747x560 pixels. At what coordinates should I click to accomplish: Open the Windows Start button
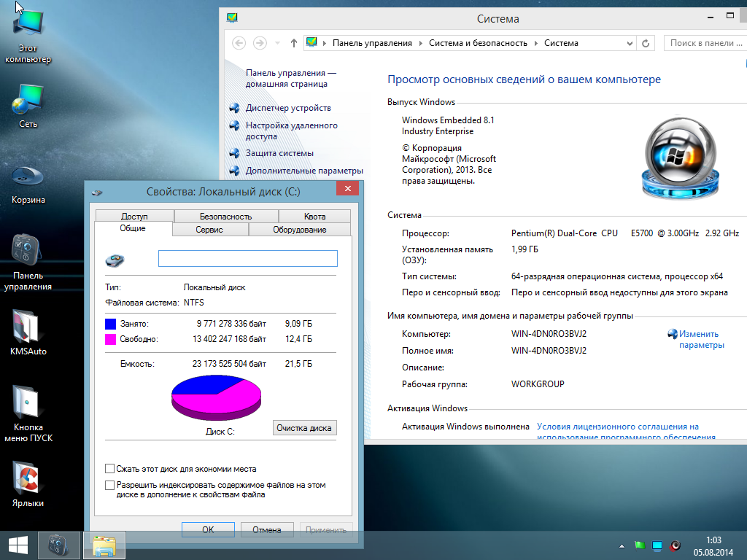(18, 545)
